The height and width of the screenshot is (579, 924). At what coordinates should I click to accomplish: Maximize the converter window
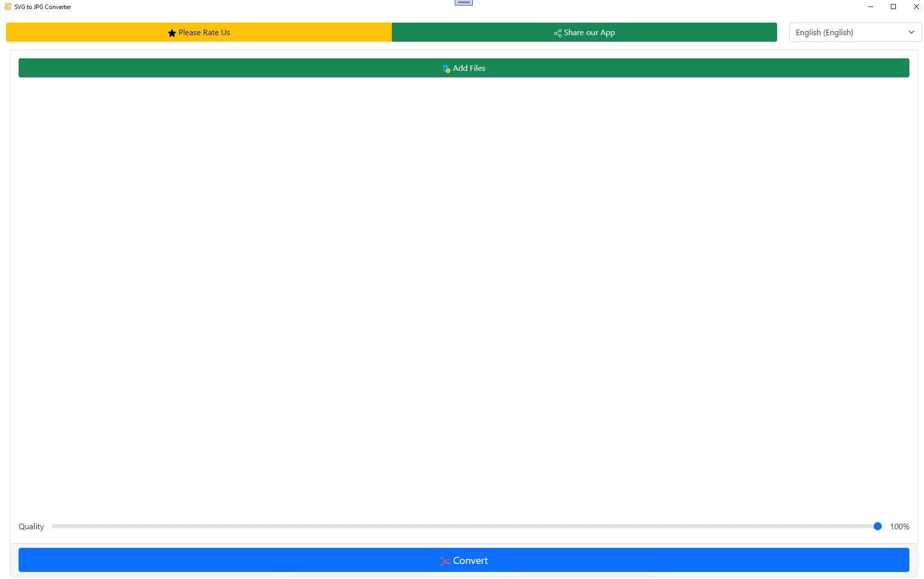893,7
